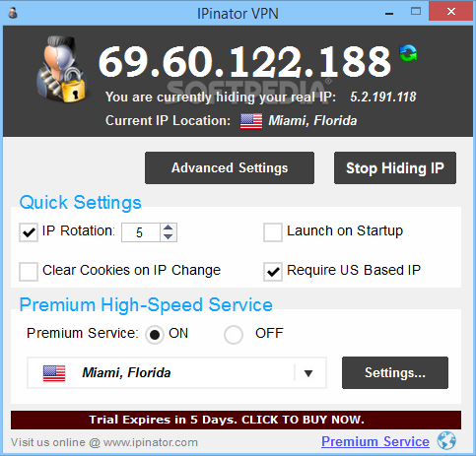The image size is (476, 456).
Task: Click the Trial Expires buy now banner
Action: click(236, 420)
